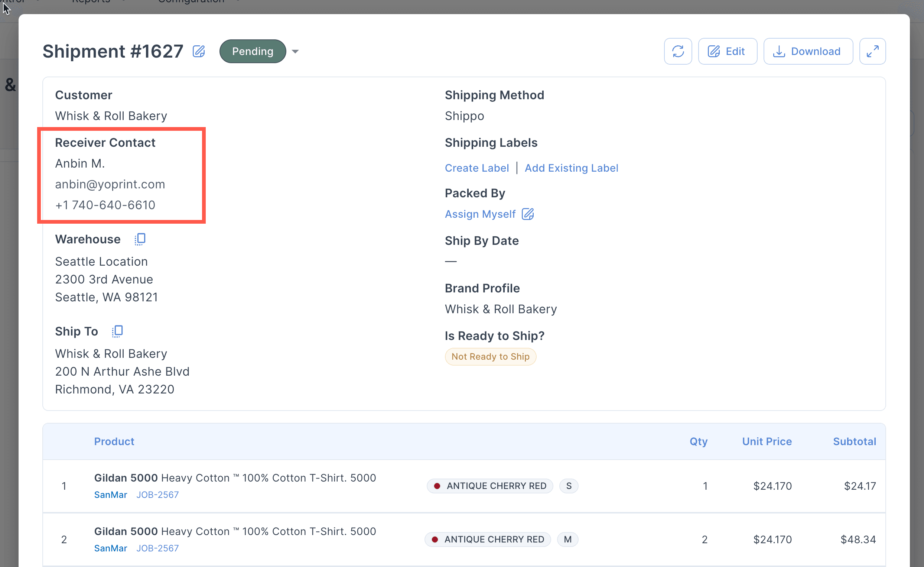
Task: Copy the Ship To address
Action: 117,331
